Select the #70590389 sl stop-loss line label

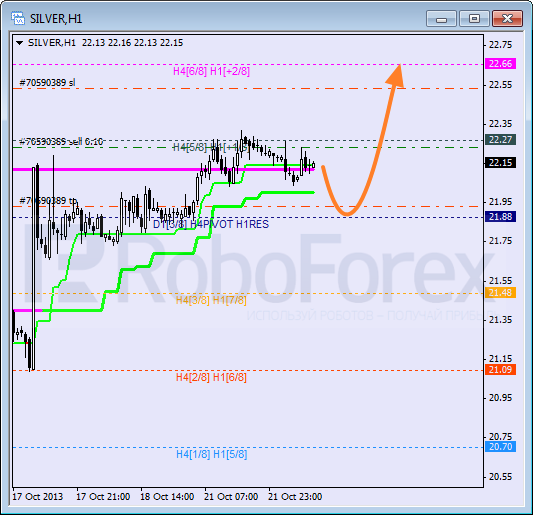[48, 83]
